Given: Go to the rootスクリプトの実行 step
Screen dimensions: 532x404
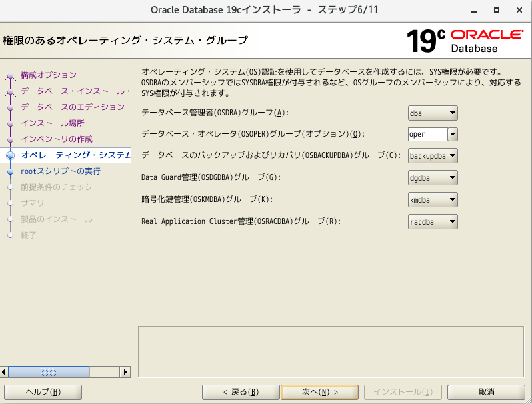Looking at the screenshot, I should [x=61, y=171].
